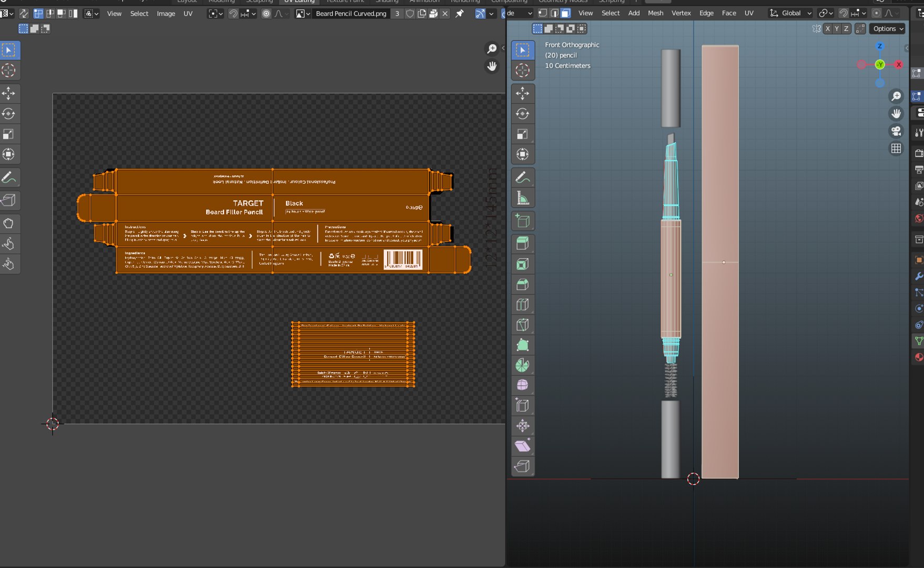The width and height of the screenshot is (924, 568).
Task: Activate the Shrink/Fatten tool
Action: tap(523, 426)
